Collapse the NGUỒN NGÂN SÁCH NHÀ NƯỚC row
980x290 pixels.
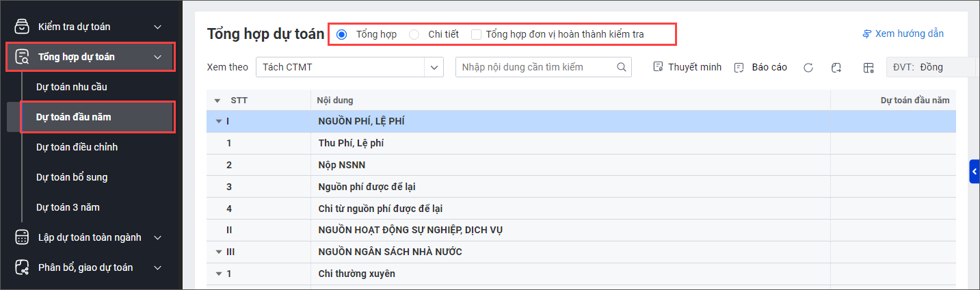(x=219, y=252)
